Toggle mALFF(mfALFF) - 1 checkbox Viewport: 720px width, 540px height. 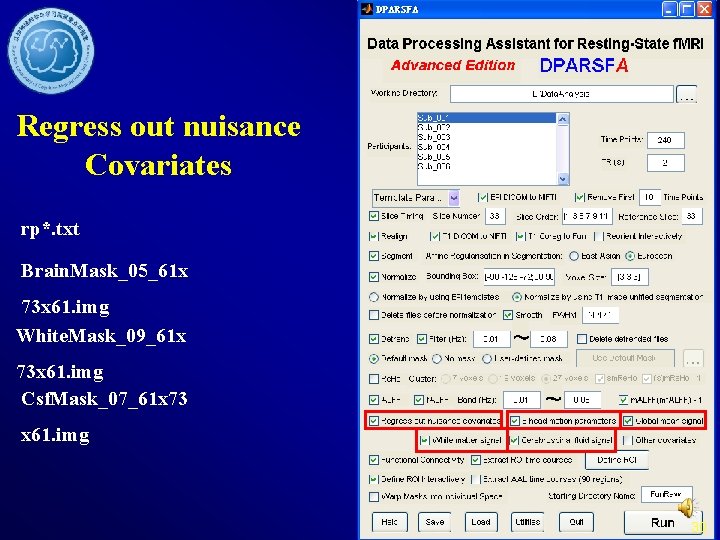pos(623,400)
